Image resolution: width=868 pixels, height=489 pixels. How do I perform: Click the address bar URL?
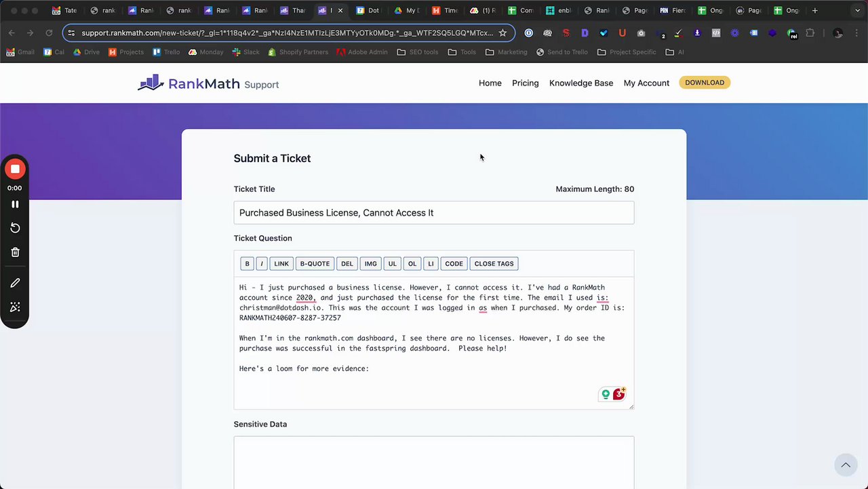[x=287, y=33]
